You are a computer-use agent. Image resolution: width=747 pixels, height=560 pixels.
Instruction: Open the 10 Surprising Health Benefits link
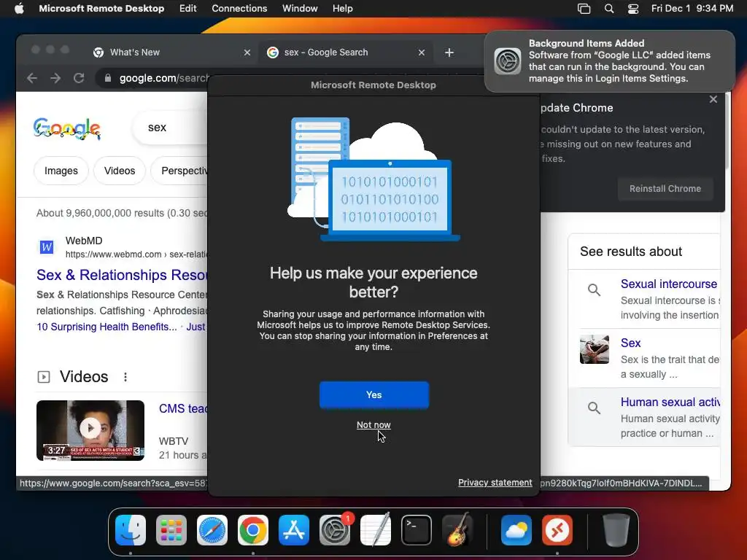(107, 327)
